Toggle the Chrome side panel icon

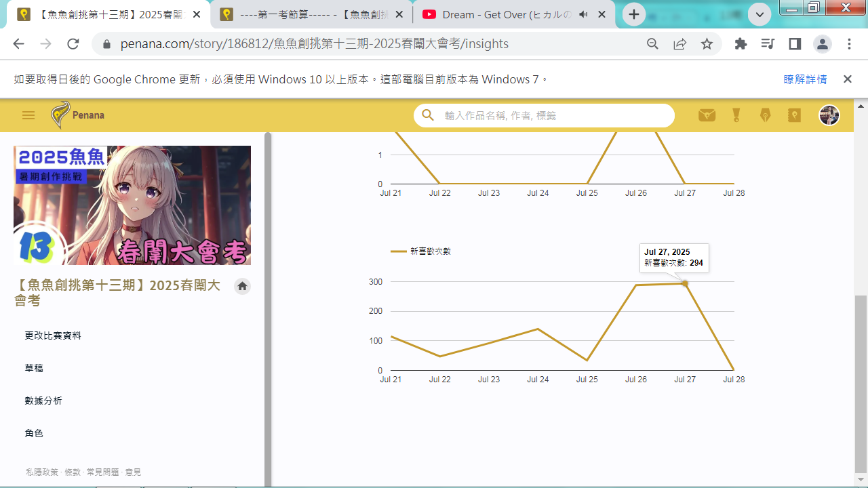795,44
